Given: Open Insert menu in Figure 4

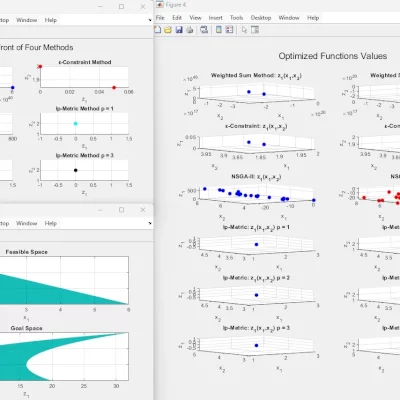Looking at the screenshot, I should [x=215, y=18].
